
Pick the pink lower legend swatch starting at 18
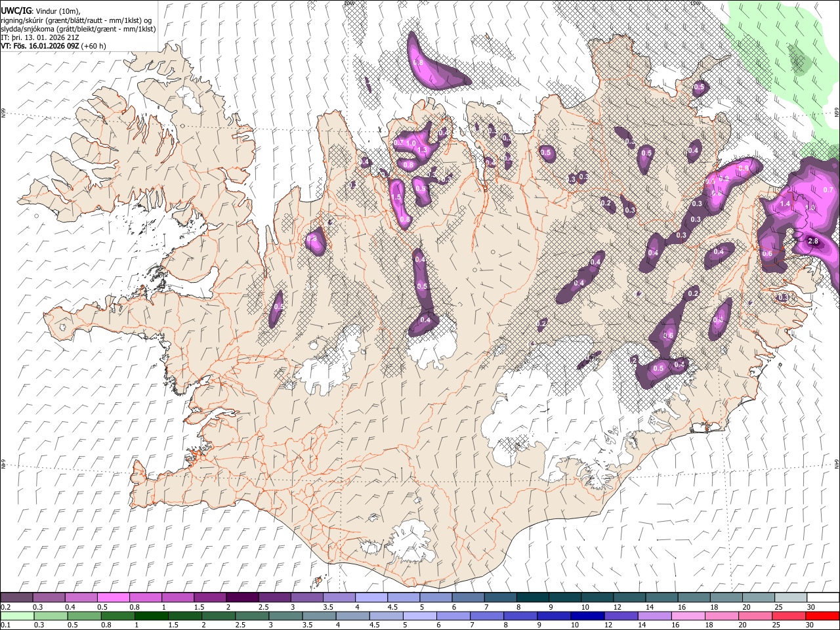(x=721, y=616)
